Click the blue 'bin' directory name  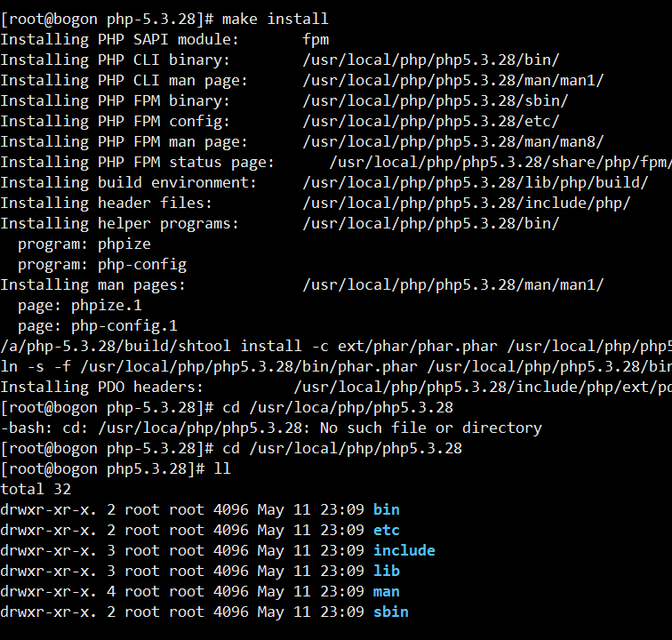(x=386, y=509)
